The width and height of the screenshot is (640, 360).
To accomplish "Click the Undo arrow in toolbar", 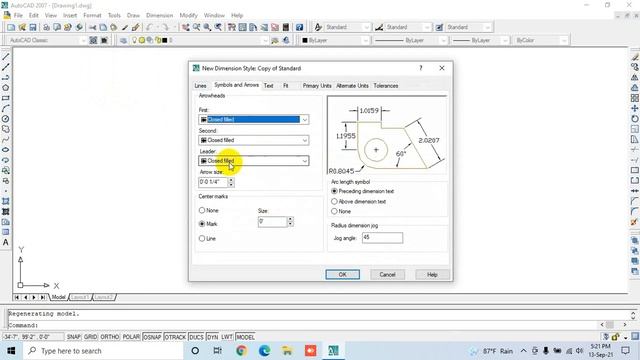I will (149, 27).
